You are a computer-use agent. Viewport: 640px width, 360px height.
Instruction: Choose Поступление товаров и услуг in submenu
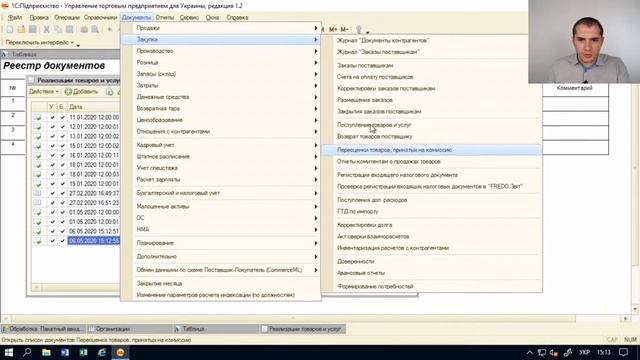[432, 125]
